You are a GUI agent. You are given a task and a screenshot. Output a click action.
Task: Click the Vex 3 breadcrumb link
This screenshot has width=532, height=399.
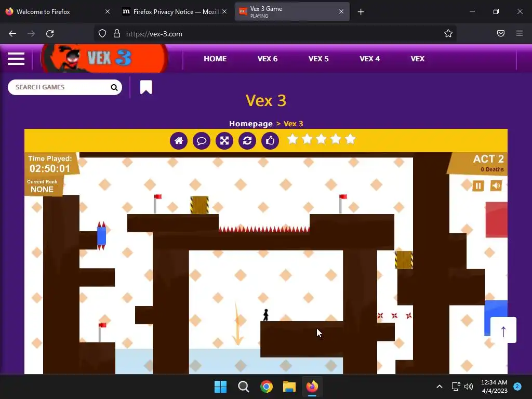(293, 124)
